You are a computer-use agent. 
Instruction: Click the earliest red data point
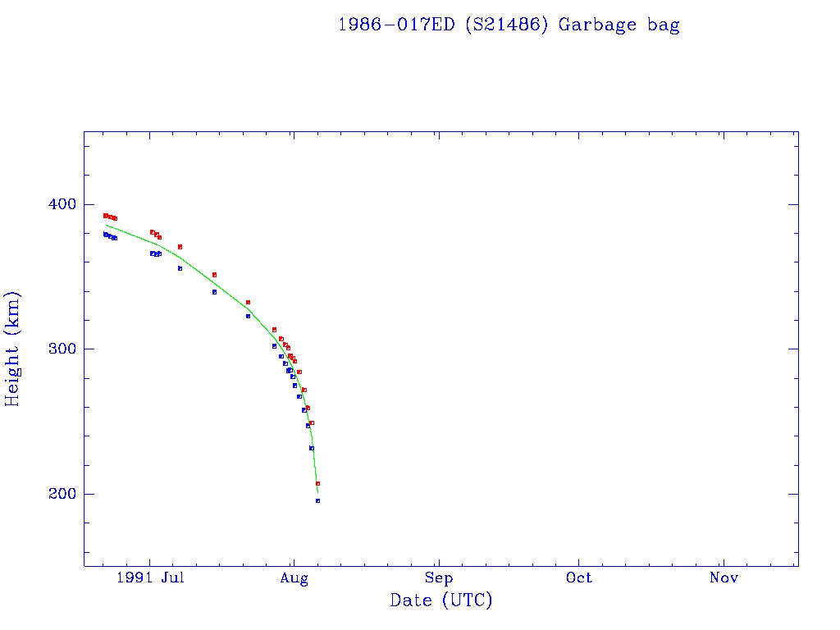click(105, 215)
